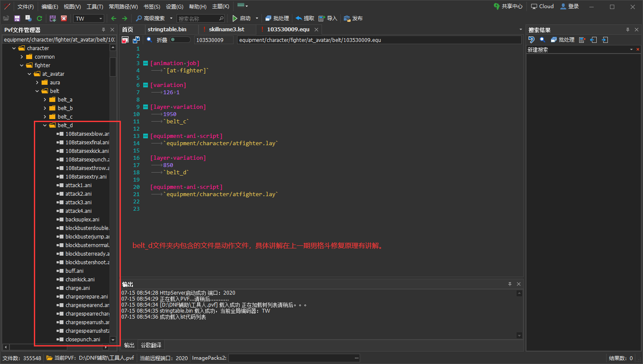Screen dimensions: 643x364
Task: Open the 书签(S) menu
Action: click(x=152, y=6)
